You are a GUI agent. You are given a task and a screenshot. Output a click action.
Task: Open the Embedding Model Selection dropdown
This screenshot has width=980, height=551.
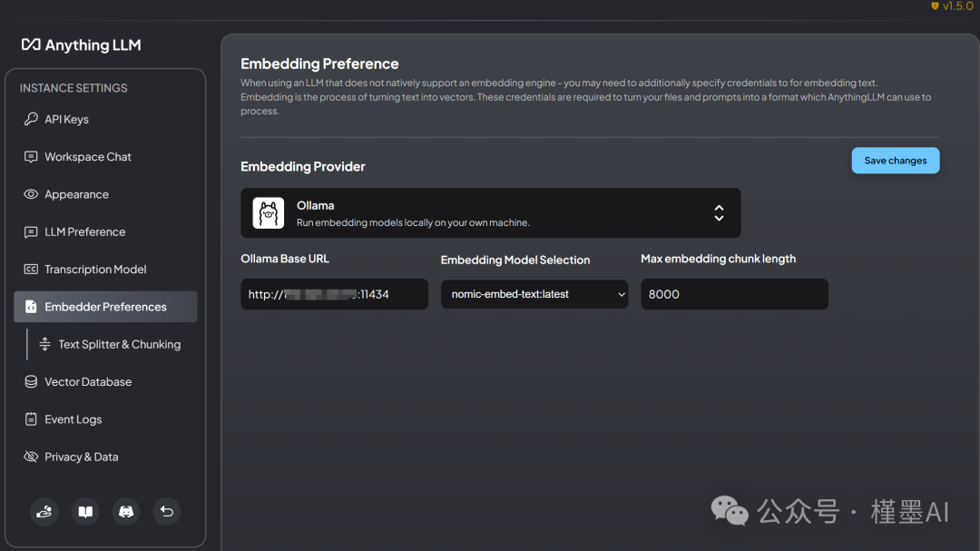point(534,294)
